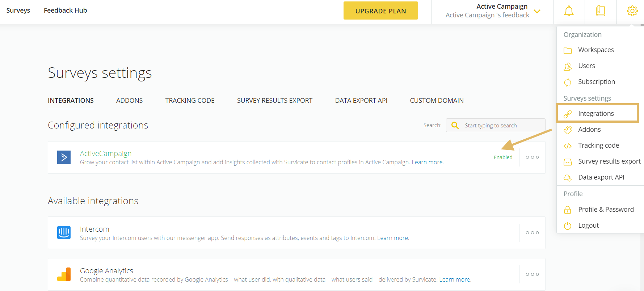
Task: Click the Upgrade Plan button
Action: click(380, 10)
